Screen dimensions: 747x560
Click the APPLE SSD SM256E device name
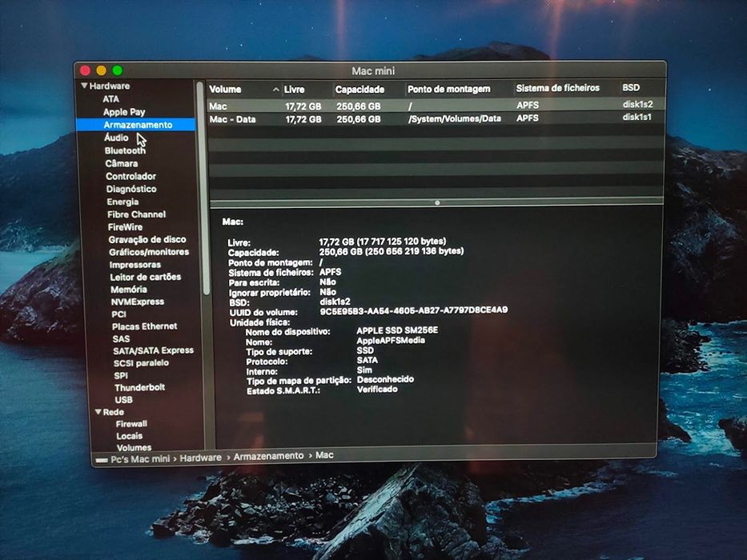coord(397,330)
